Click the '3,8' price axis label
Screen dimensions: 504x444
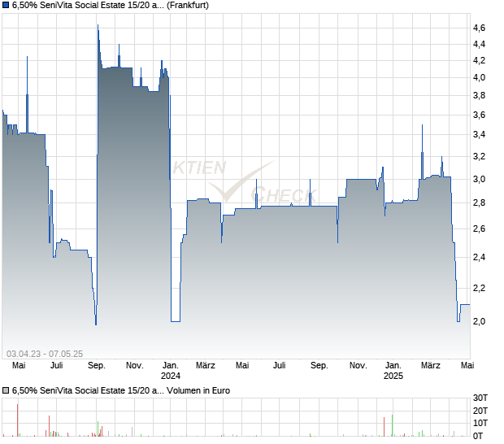point(479,95)
